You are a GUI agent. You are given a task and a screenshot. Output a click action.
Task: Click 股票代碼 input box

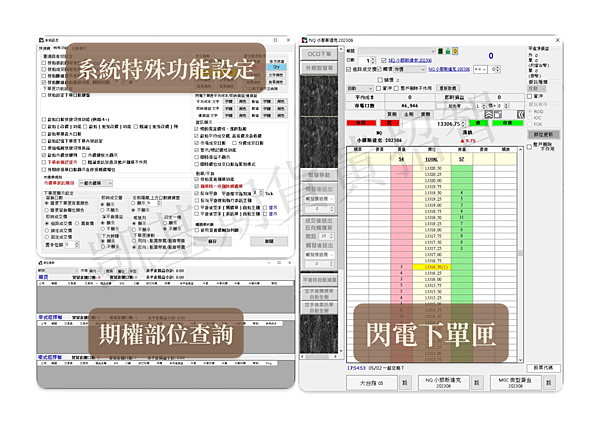point(543,368)
